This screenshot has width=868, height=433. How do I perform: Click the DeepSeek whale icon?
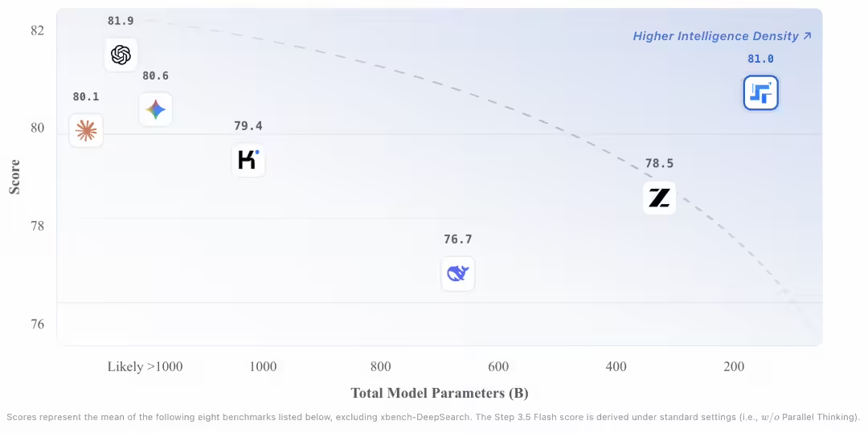(x=458, y=274)
